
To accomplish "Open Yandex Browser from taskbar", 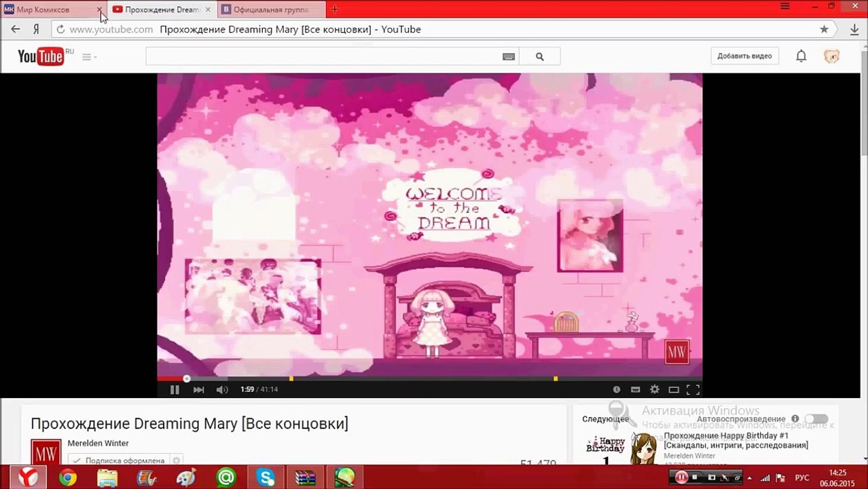I will (28, 477).
